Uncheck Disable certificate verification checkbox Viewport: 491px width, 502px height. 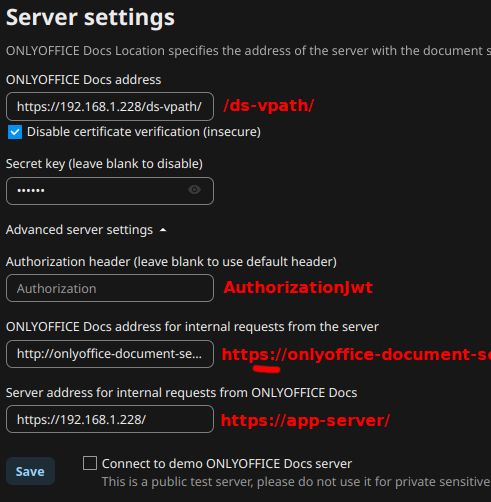tap(15, 132)
